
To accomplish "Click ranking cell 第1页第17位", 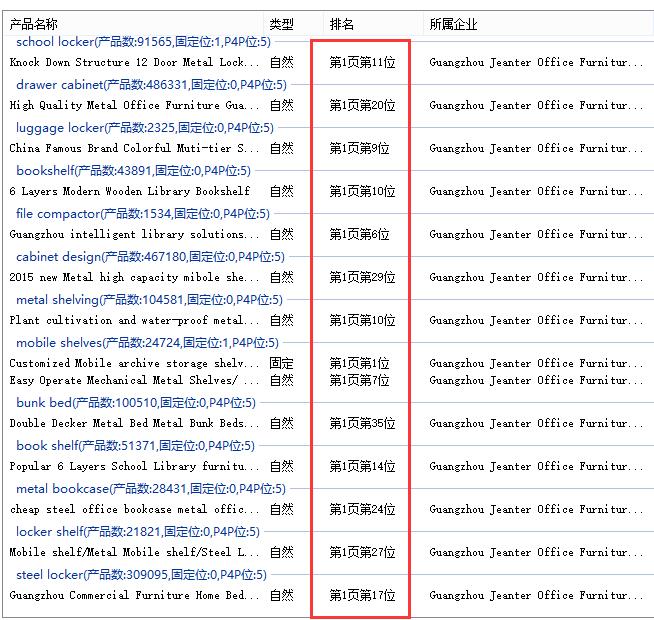I will (x=362, y=595).
